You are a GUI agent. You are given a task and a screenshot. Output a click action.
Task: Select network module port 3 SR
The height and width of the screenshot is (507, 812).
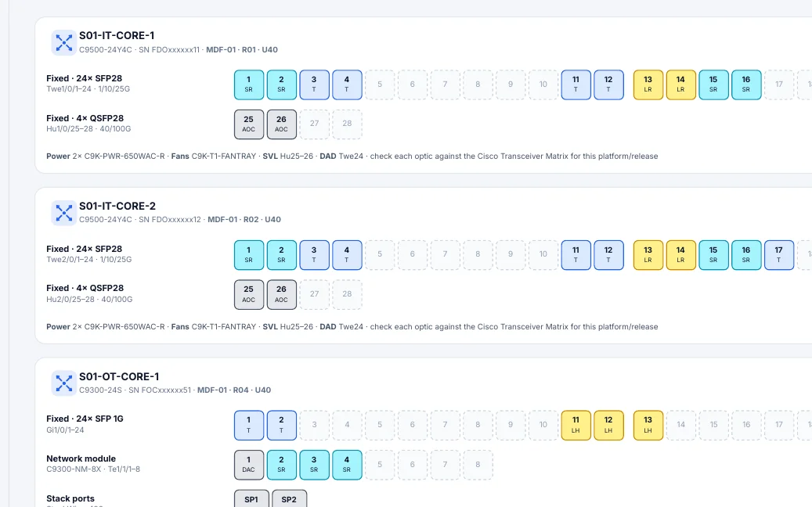314,465
